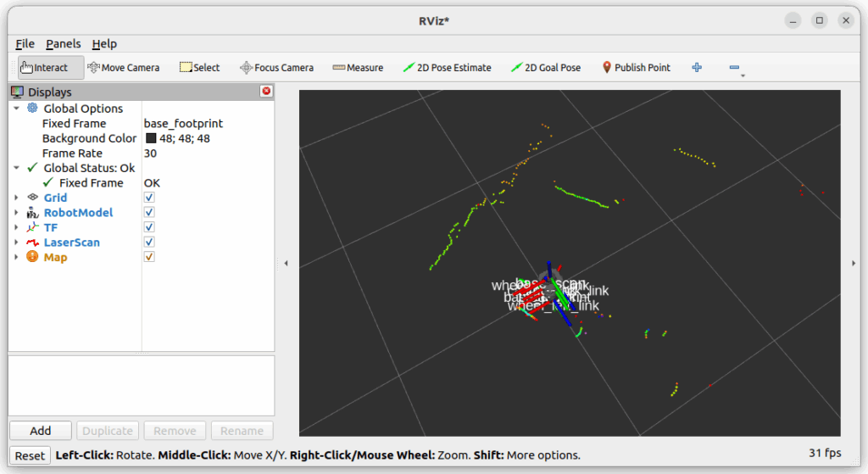This screenshot has width=868, height=474.
Task: Select the 2D Goal Pose tool
Action: pyautogui.click(x=545, y=68)
